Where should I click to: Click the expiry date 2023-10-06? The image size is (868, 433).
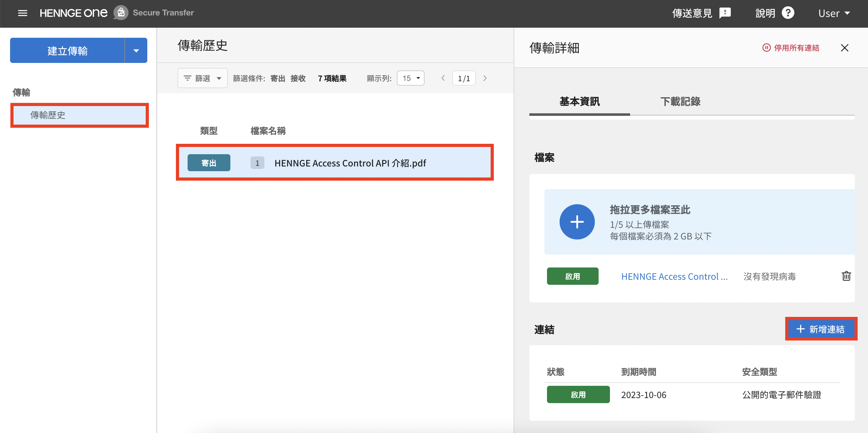[x=644, y=395]
